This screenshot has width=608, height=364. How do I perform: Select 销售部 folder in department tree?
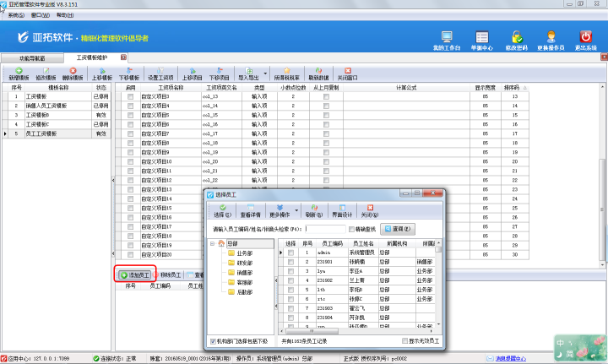pyautogui.click(x=244, y=273)
